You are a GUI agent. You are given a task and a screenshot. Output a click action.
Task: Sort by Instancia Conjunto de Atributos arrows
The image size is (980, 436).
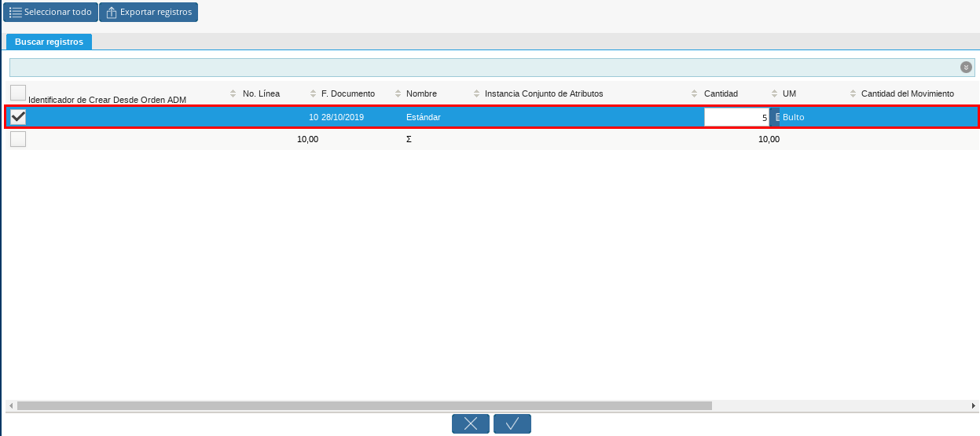click(695, 93)
